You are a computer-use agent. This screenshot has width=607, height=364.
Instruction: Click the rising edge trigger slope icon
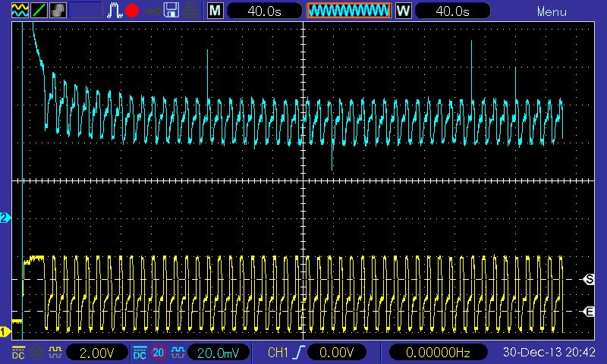tap(299, 353)
